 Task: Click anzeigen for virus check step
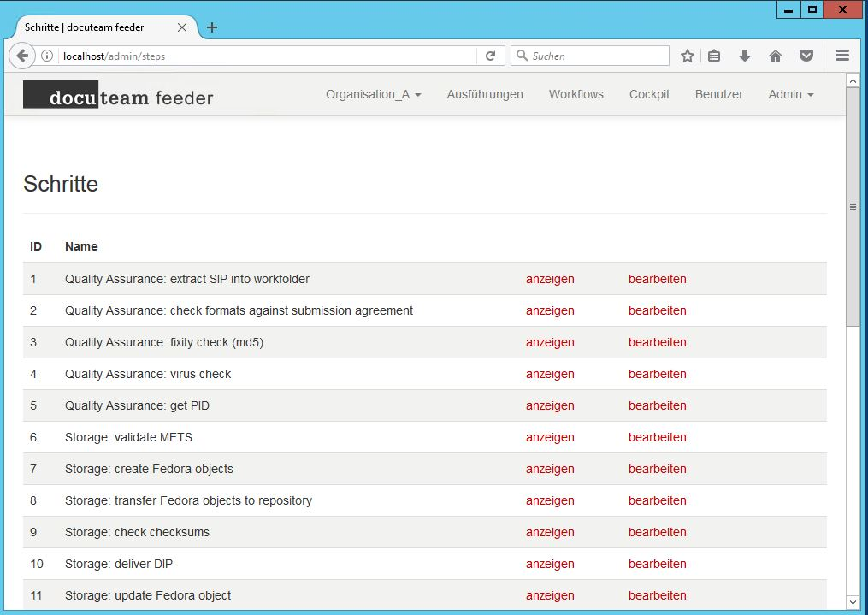point(550,374)
